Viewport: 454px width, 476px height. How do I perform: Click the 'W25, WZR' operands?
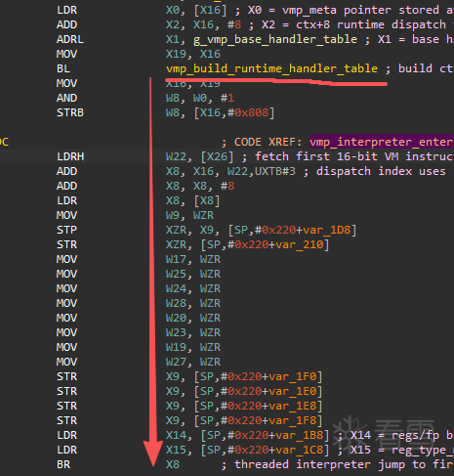193,274
